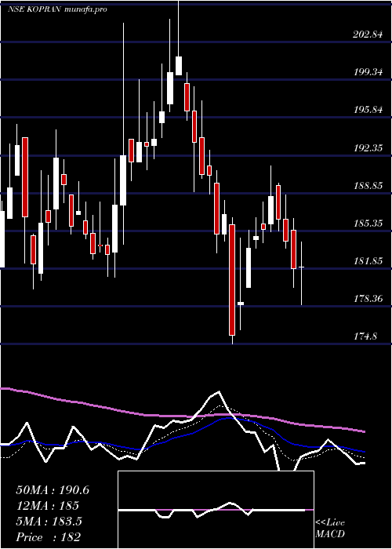Click the highest white candle at chart peak
This screenshot has width=392, height=549.
tap(179, 65)
